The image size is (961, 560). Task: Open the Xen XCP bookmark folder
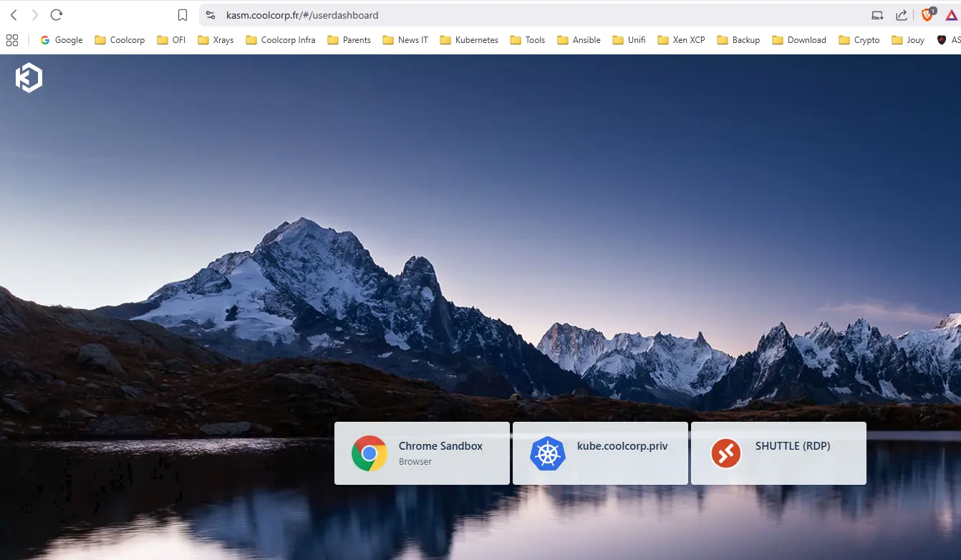coord(681,40)
